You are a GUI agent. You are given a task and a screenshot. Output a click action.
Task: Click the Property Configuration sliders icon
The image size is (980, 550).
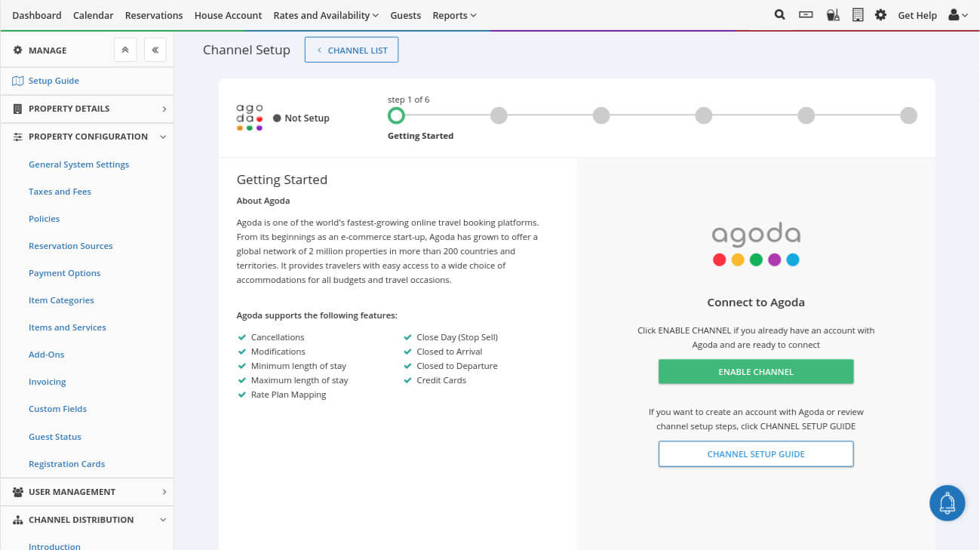(18, 137)
